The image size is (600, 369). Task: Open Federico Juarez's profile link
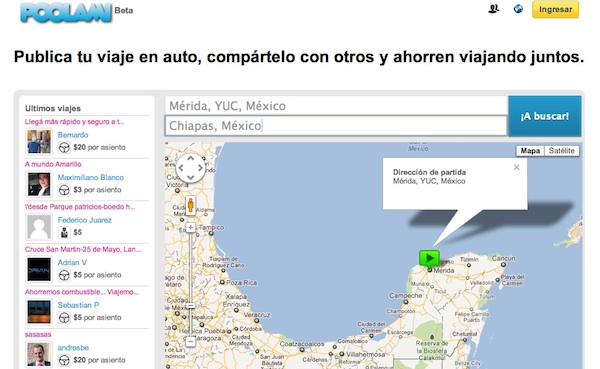[x=85, y=220]
